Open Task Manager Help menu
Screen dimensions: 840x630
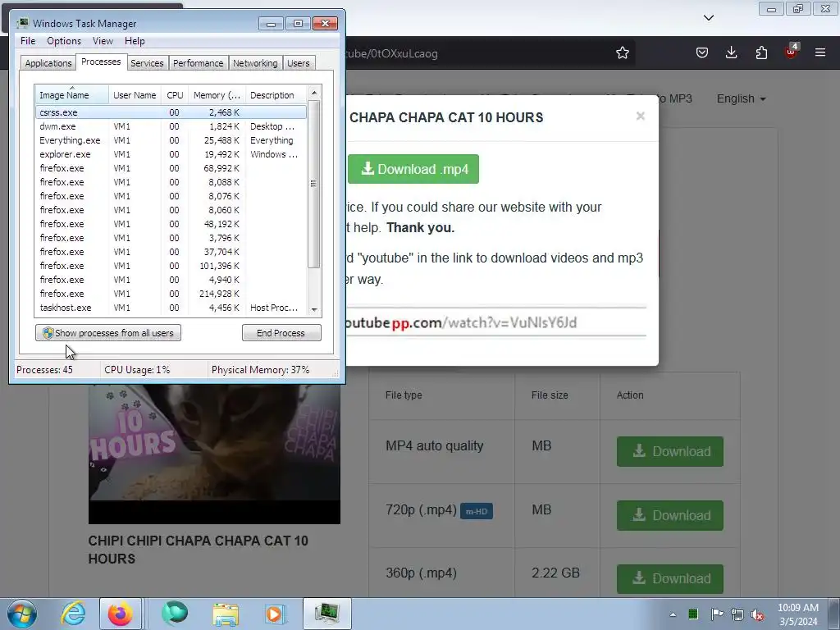tap(135, 41)
